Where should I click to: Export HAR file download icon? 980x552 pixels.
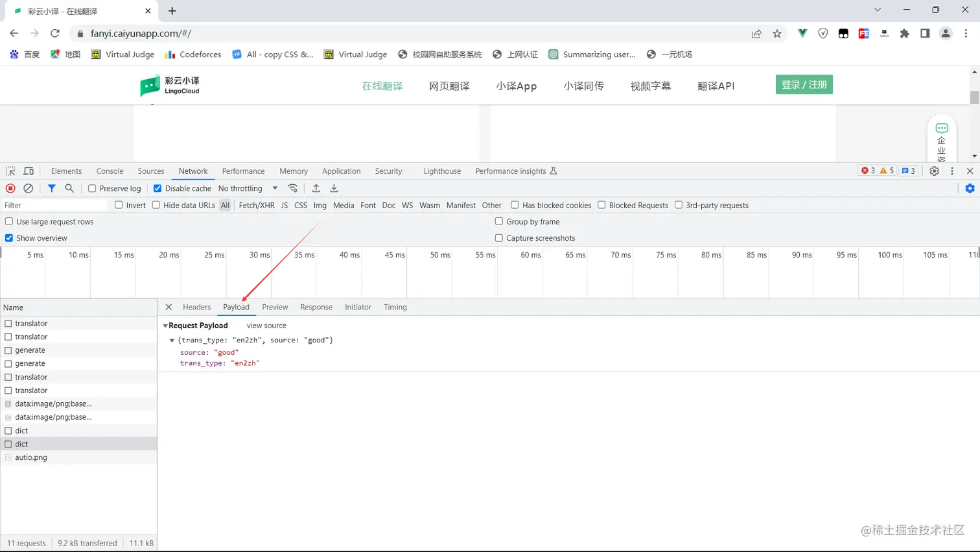(334, 188)
